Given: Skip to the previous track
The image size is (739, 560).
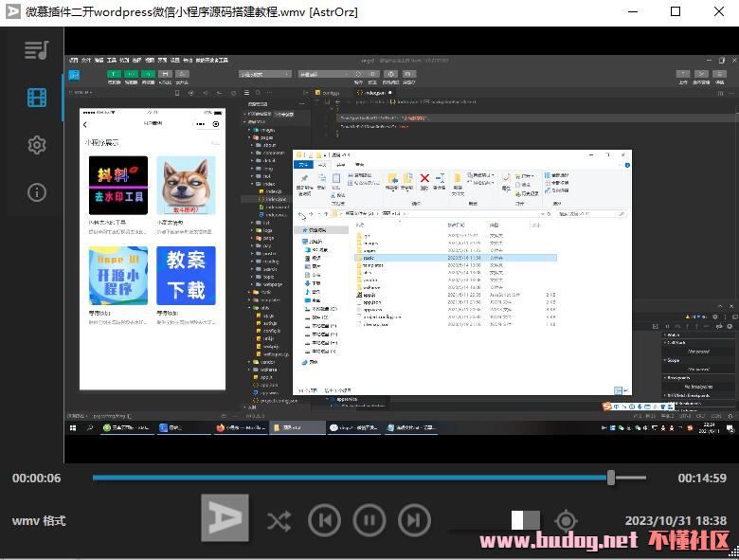Looking at the screenshot, I should (324, 520).
